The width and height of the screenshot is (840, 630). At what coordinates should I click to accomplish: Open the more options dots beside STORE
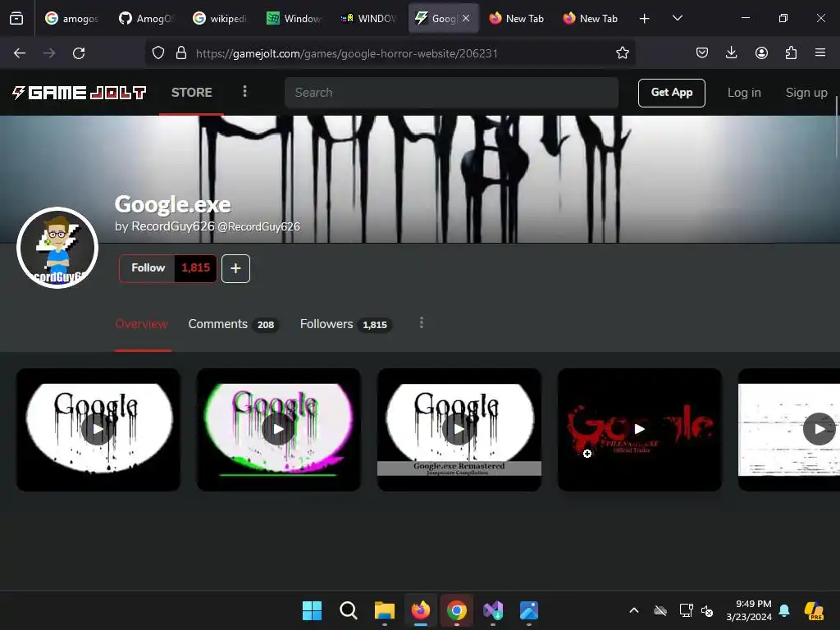(x=244, y=92)
